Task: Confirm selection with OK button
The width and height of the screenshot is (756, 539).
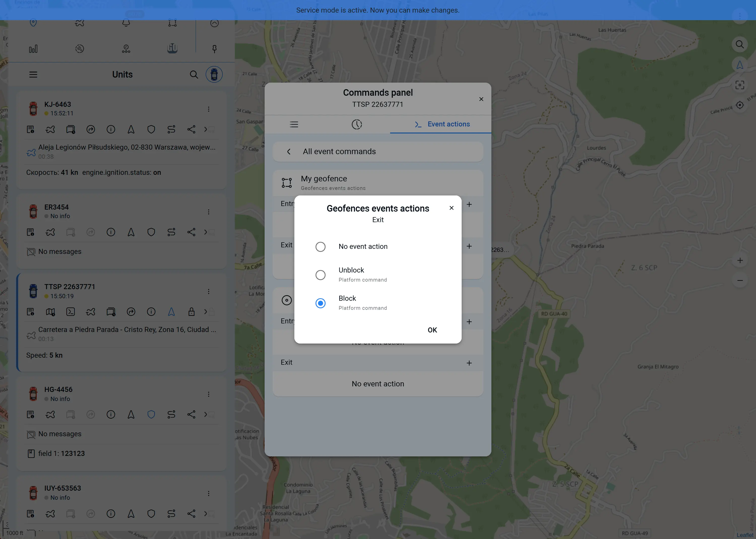Action: coord(432,330)
